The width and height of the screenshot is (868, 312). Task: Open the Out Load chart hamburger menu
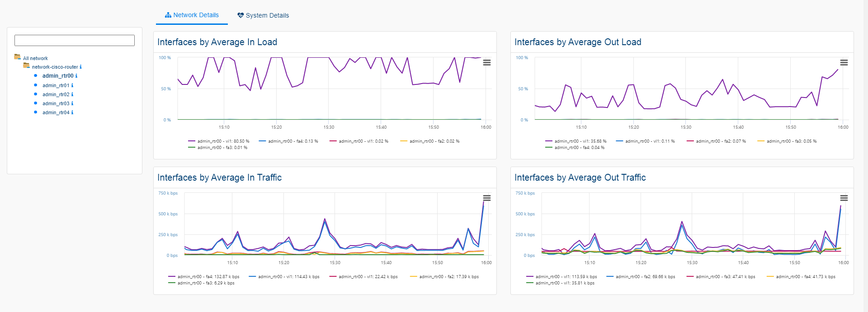click(844, 63)
